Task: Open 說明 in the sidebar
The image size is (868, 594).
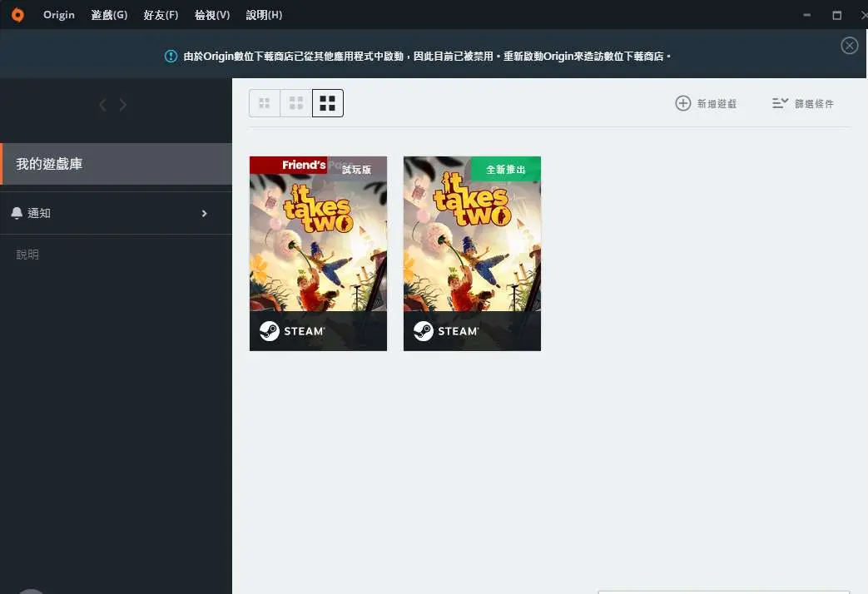Action: pyautogui.click(x=27, y=254)
